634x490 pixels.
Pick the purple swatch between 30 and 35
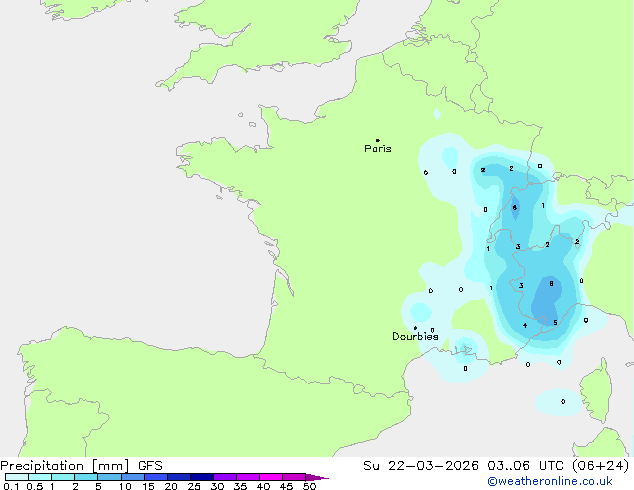click(225, 477)
